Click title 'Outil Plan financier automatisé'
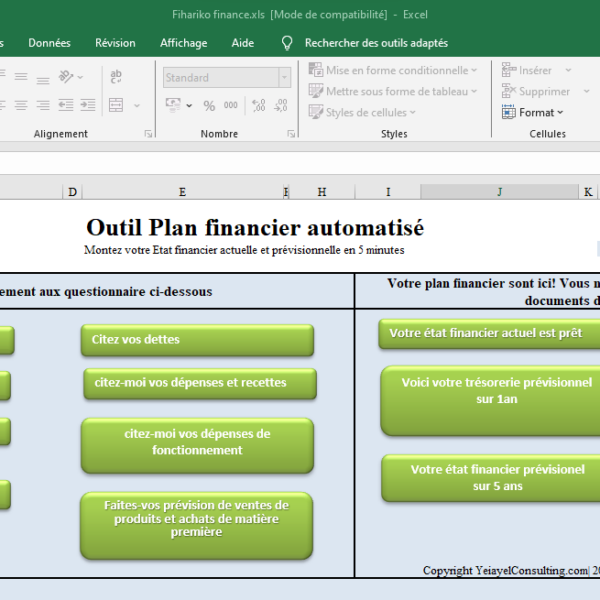The image size is (600, 600). pos(255,227)
